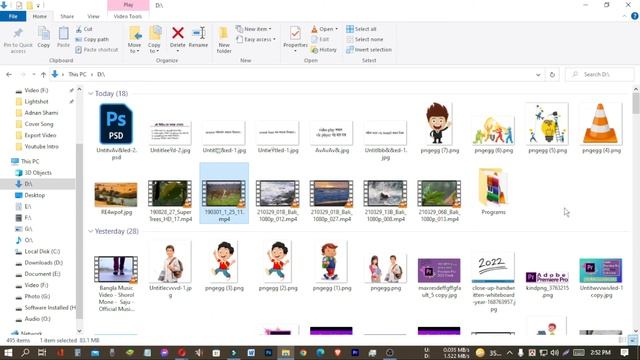Click the taskbar search icon
This screenshot has height=360, width=640.
(x=25, y=352)
